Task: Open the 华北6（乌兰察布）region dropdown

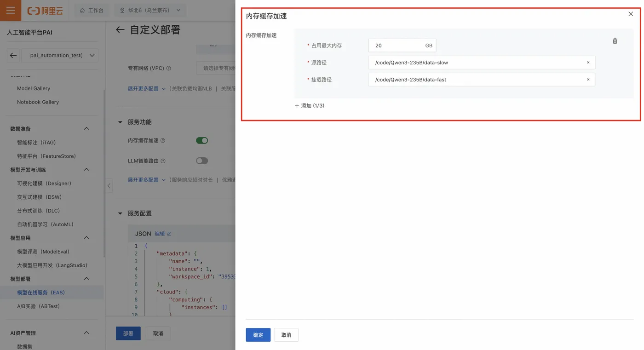Action: click(x=150, y=10)
